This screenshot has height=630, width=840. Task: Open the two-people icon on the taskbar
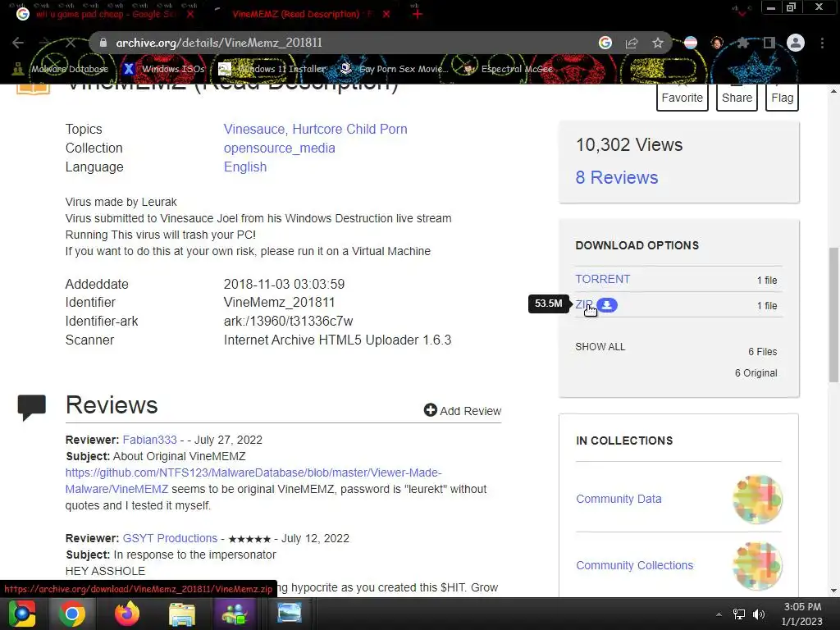235,614
